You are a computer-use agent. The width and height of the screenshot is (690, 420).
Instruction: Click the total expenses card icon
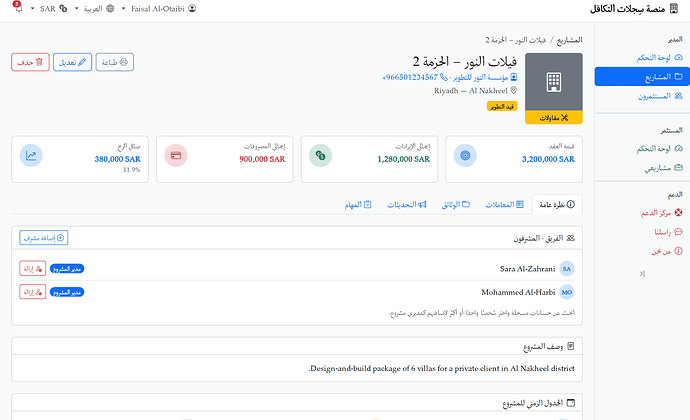pos(176,155)
